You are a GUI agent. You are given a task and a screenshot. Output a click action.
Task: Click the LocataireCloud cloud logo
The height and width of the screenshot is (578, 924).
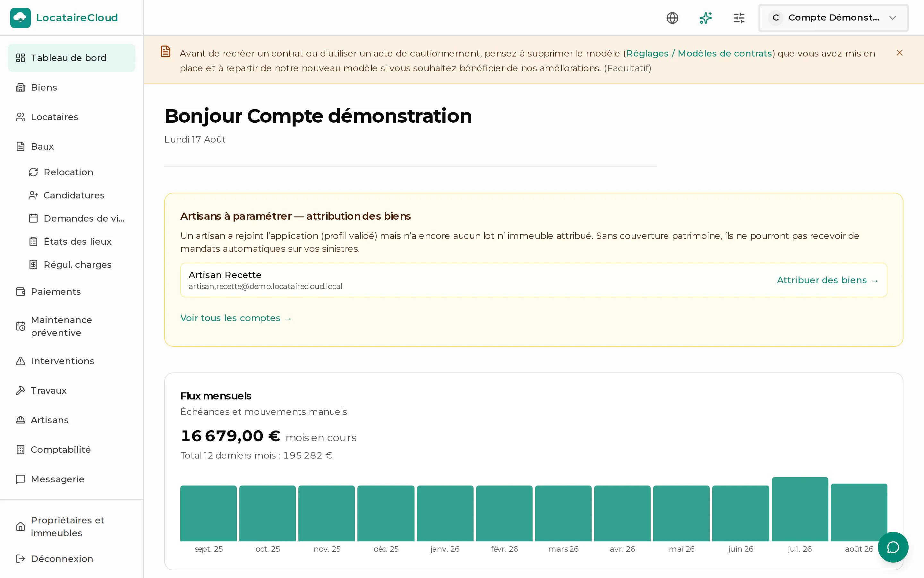tap(20, 18)
